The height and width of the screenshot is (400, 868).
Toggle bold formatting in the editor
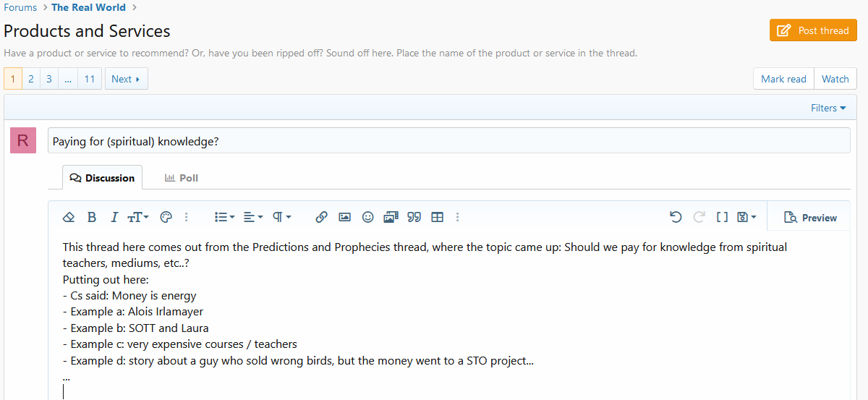pyautogui.click(x=92, y=217)
